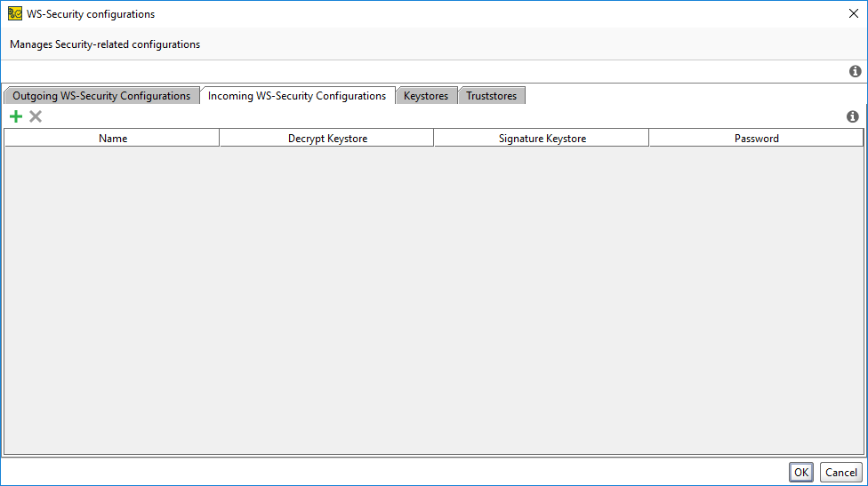Switch to Outgoing WS-Security Configurations tab

tap(101, 96)
